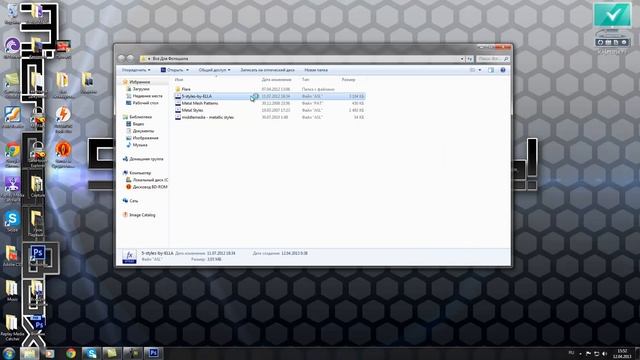Viewport: 640px width, 360px height.
Task: Click the RU language indicator in tray
Action: coord(571,353)
